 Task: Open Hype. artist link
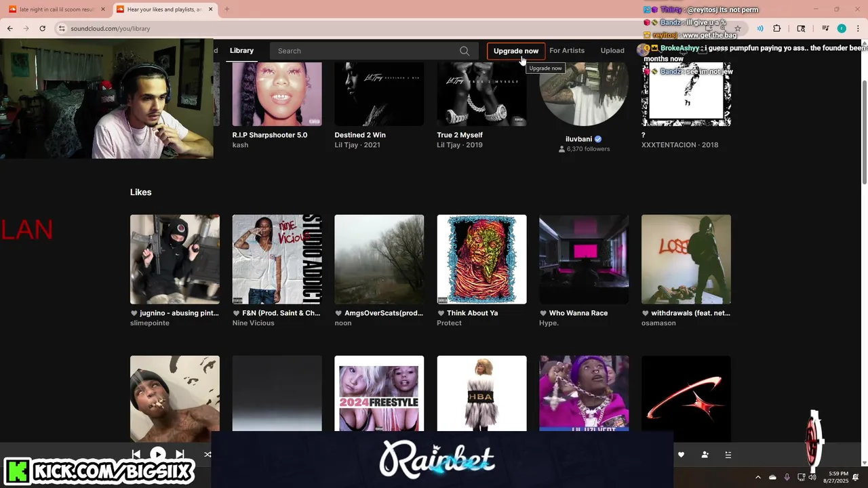549,323
